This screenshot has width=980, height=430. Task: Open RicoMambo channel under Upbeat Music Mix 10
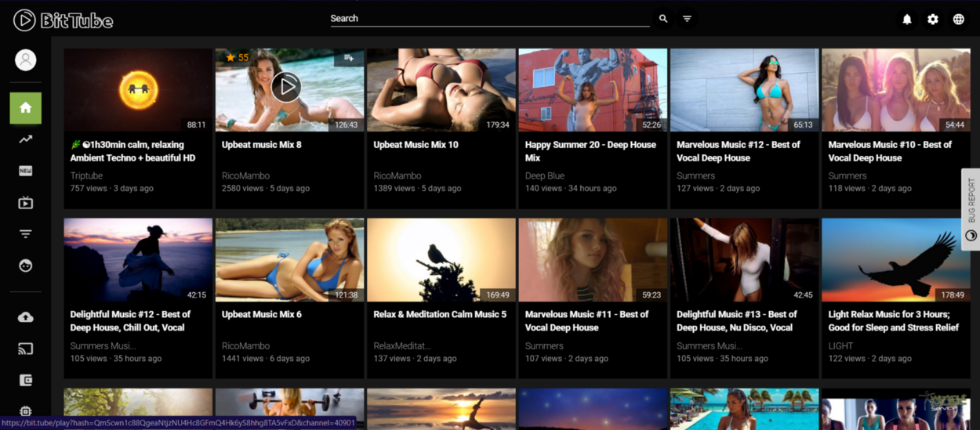click(397, 176)
